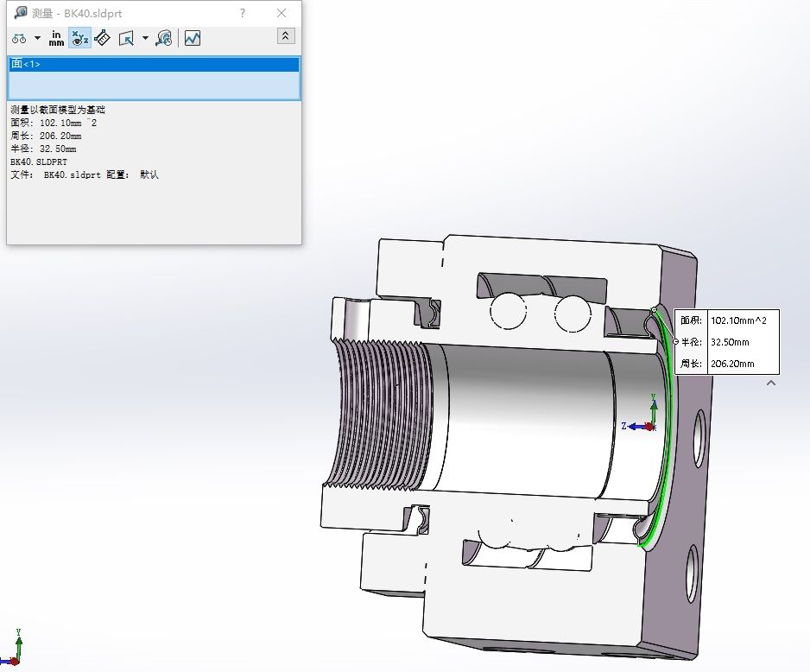Click the 面积 value in the callout

(x=738, y=320)
